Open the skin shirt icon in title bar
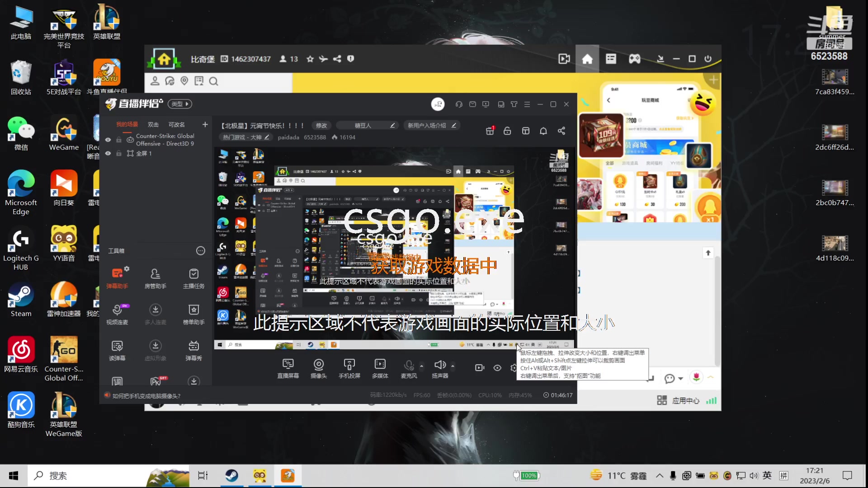The width and height of the screenshot is (868, 488). tap(514, 104)
